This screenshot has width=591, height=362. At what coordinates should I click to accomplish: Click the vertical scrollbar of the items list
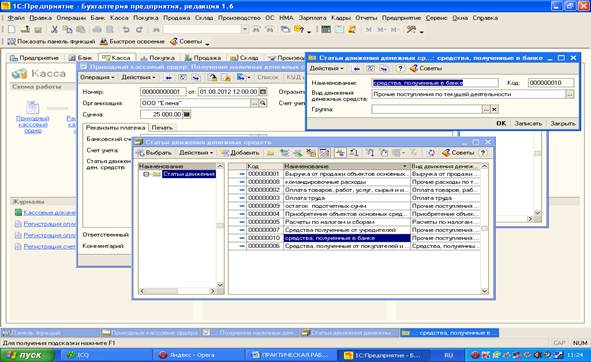tap(485, 228)
